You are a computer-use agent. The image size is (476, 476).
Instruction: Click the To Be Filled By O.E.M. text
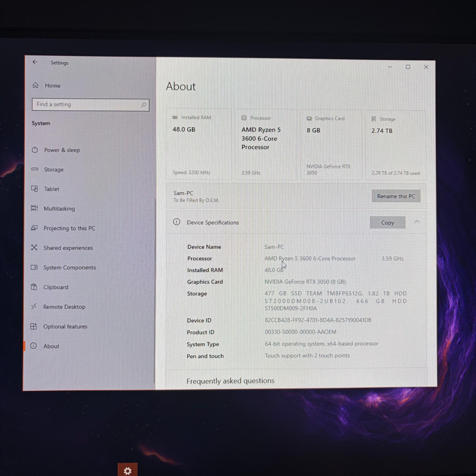click(x=196, y=200)
